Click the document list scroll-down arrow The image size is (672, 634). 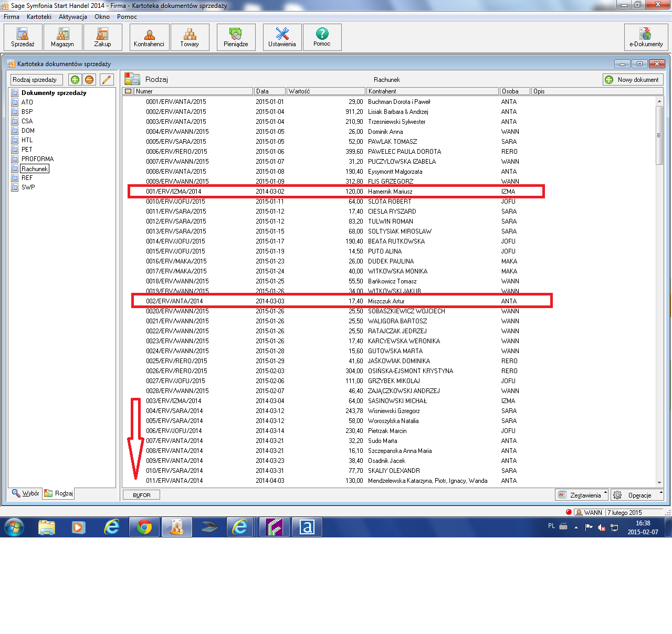pos(659,483)
